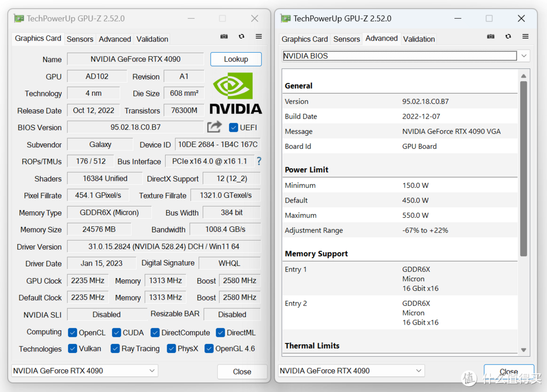This screenshot has width=547, height=392.
Task: Click the Minimum power limit 150.0 W
Action: (x=415, y=185)
